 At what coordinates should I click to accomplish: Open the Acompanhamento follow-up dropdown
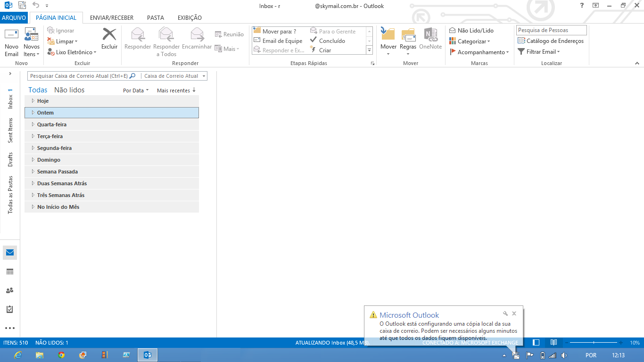click(x=479, y=52)
